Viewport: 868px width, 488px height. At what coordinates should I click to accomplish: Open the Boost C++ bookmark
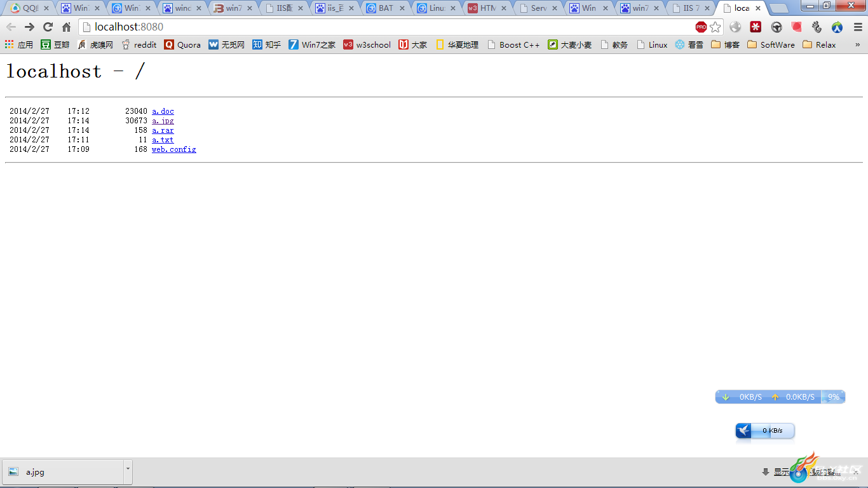click(513, 44)
